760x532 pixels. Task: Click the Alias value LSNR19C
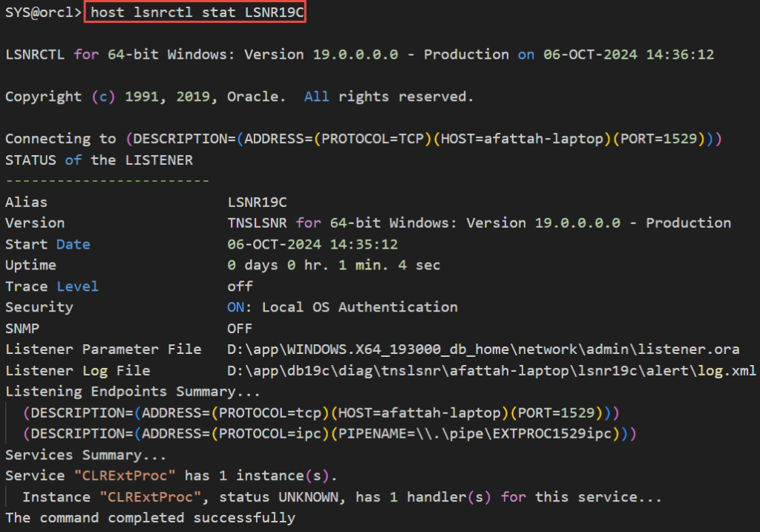(257, 202)
